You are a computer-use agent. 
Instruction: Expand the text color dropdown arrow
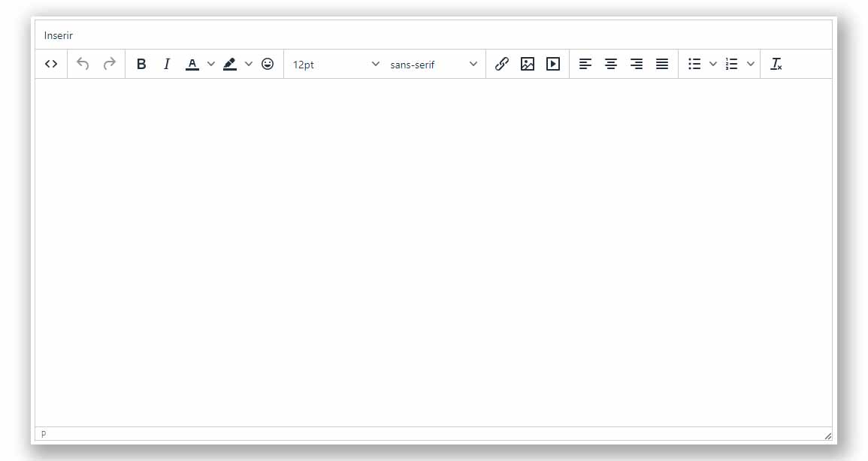211,64
